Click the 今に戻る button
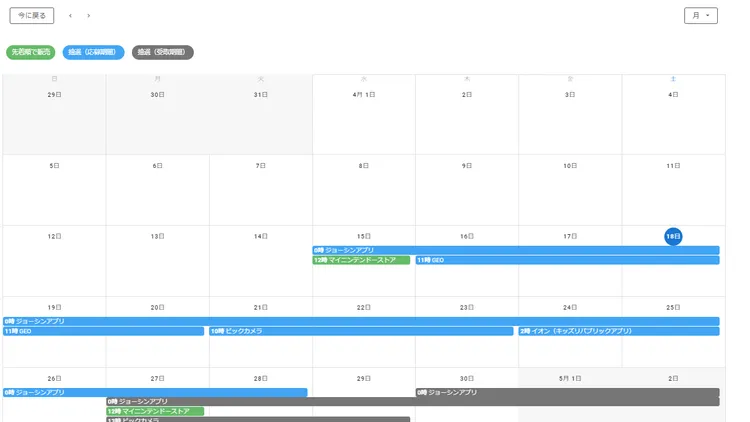The height and width of the screenshot is (422, 750). (x=32, y=15)
